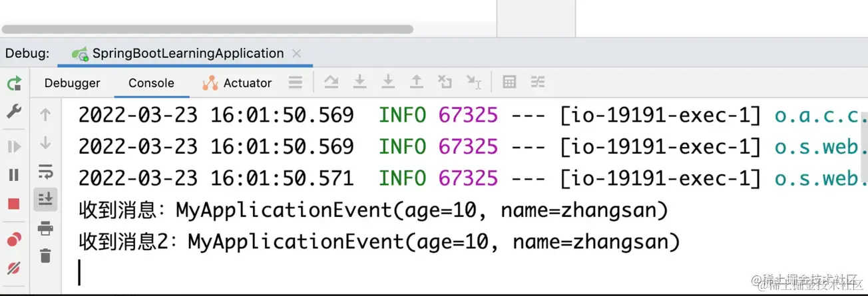Image resolution: width=868 pixels, height=296 pixels.
Task: Mute breakpoints using the slashed circle icon
Action: [14, 268]
